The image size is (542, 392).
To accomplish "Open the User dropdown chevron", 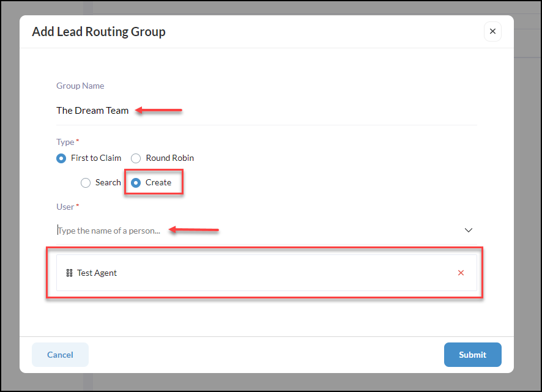I will coord(469,230).
